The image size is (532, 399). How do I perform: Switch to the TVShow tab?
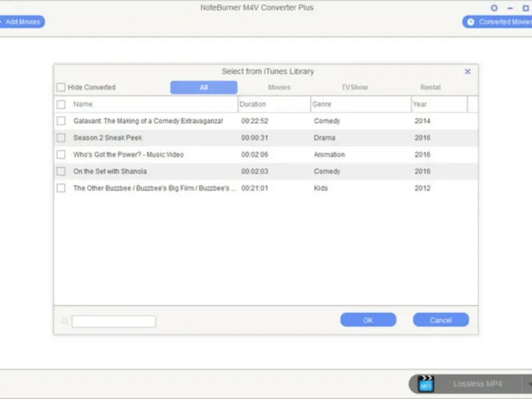click(354, 87)
